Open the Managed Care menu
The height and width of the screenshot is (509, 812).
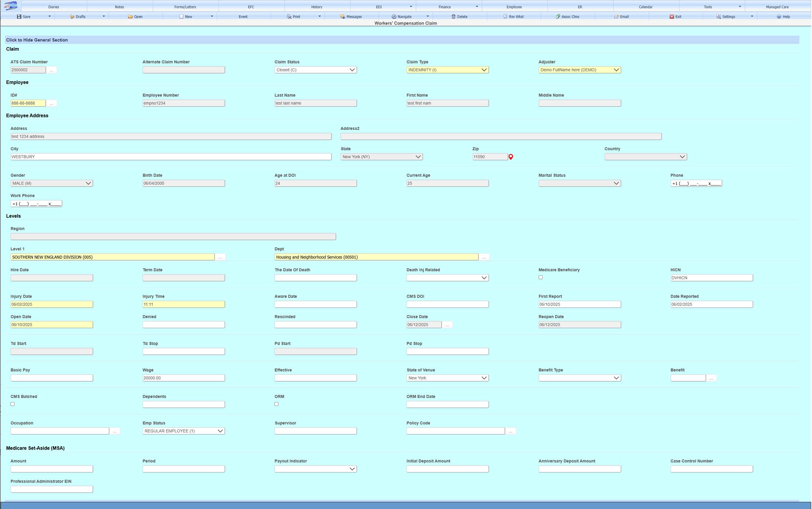click(777, 6)
